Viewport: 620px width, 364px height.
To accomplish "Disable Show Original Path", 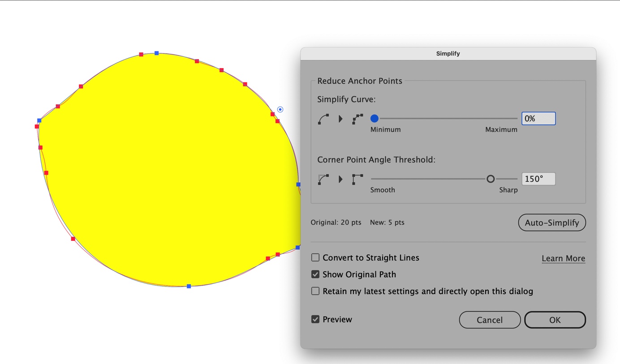I will 315,274.
